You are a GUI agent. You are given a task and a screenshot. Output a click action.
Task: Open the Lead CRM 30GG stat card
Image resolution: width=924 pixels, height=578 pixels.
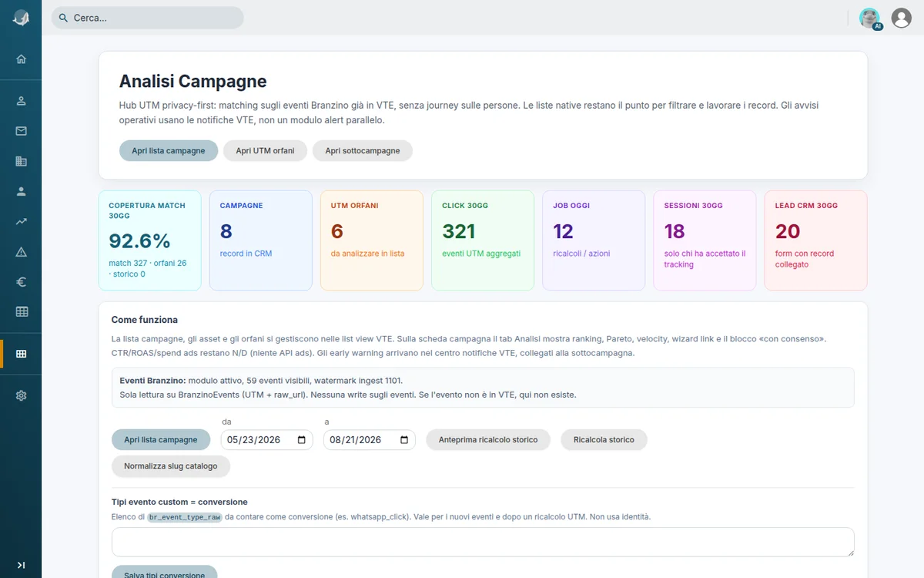pos(815,240)
